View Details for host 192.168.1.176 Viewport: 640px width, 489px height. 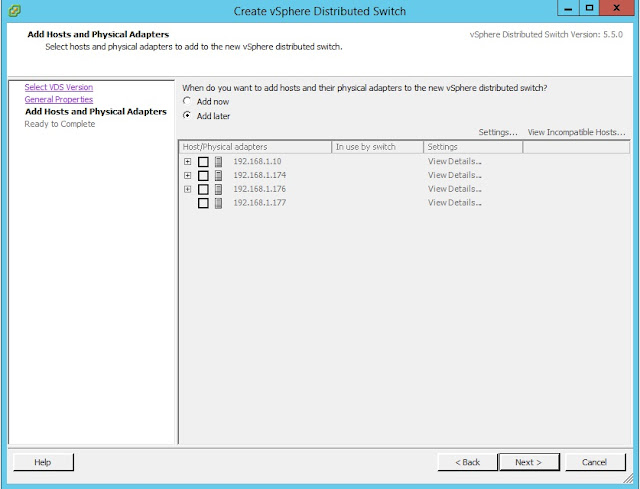pos(455,189)
